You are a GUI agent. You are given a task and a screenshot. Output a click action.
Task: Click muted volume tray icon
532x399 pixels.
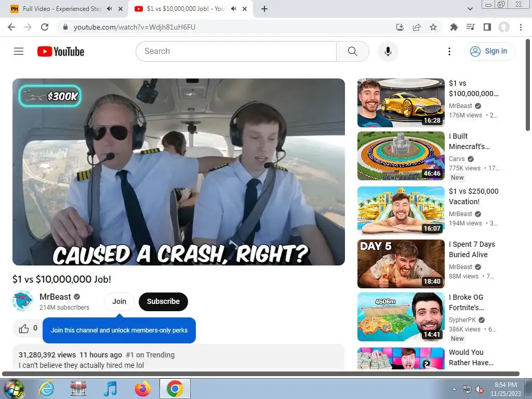point(480,390)
